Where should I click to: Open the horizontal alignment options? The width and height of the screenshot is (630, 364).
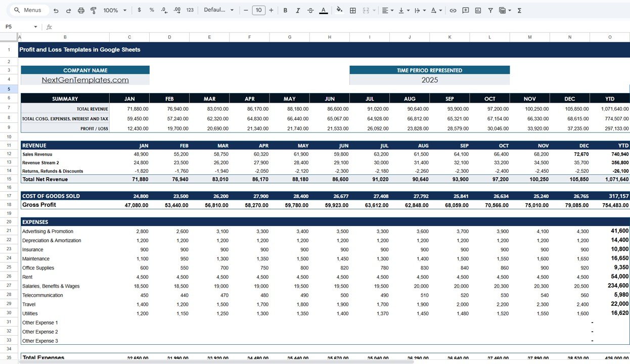coord(387,10)
